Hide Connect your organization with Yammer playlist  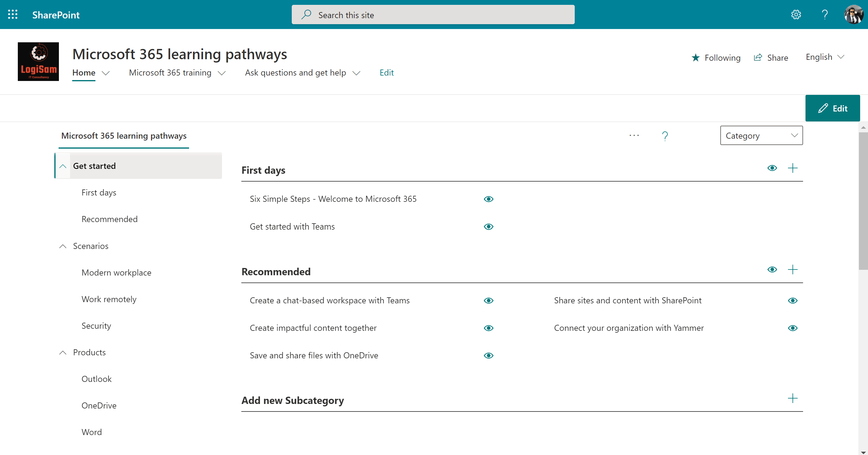[792, 328]
